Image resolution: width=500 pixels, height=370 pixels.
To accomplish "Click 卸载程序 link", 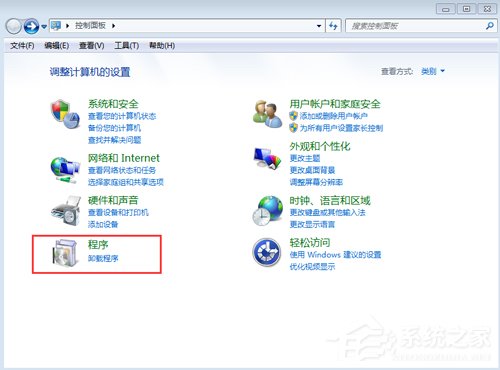I will pyautogui.click(x=103, y=258).
